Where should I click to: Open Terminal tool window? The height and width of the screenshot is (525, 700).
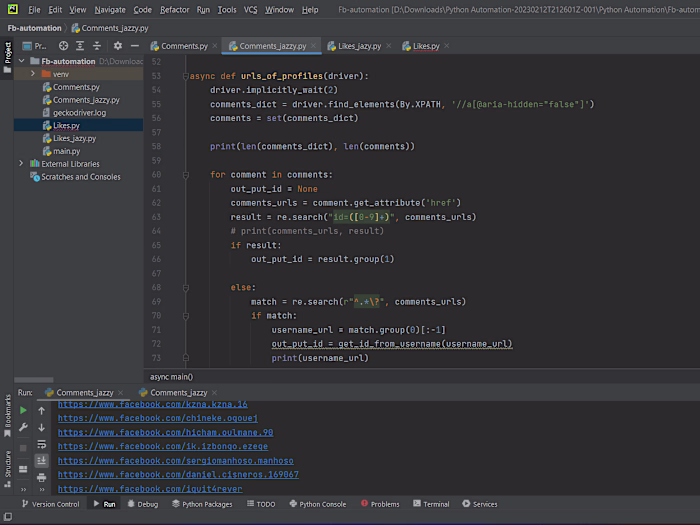click(x=431, y=504)
